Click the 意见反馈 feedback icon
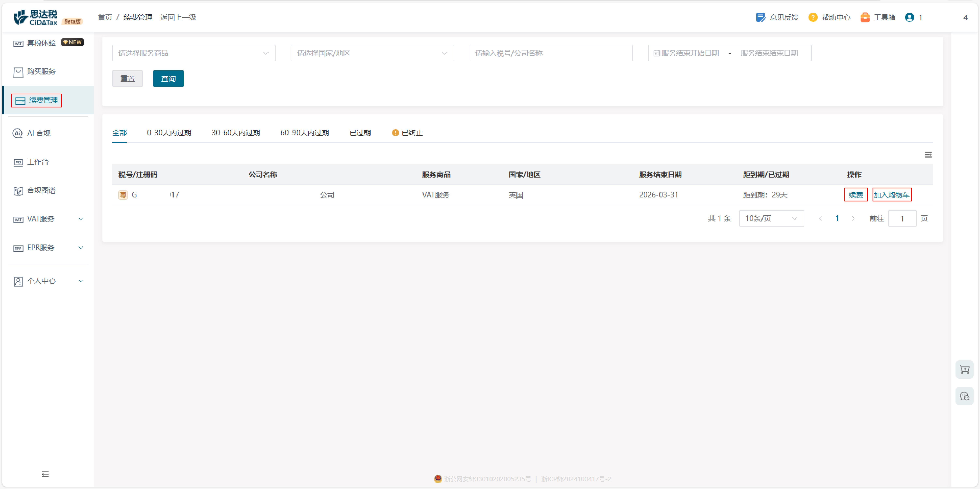This screenshot has height=489, width=980. coord(760,17)
